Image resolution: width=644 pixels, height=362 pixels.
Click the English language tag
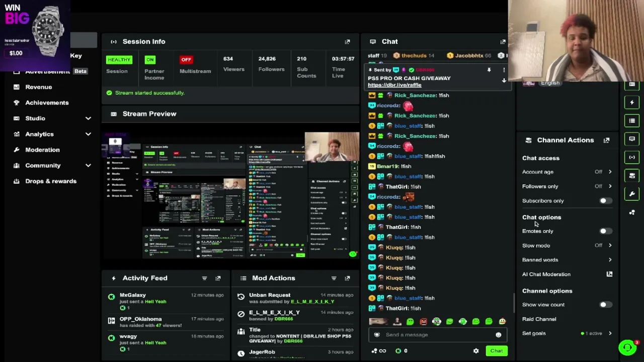click(x=550, y=83)
